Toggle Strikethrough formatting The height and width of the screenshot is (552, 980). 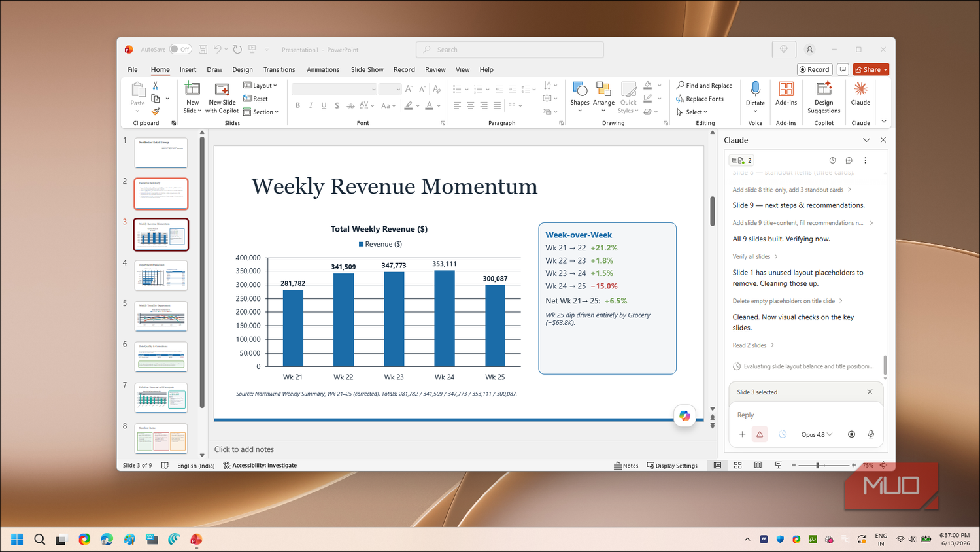click(350, 105)
